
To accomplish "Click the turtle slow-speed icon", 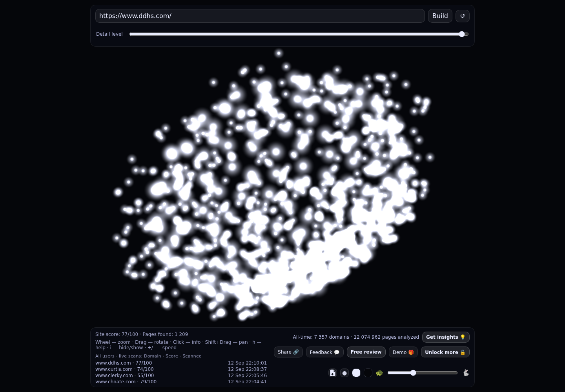I will tap(379, 373).
